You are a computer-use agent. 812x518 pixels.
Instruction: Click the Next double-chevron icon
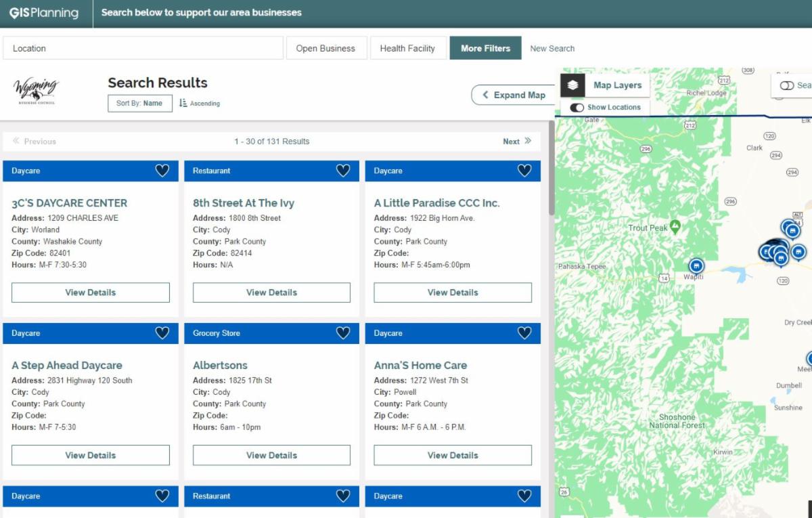(x=528, y=141)
